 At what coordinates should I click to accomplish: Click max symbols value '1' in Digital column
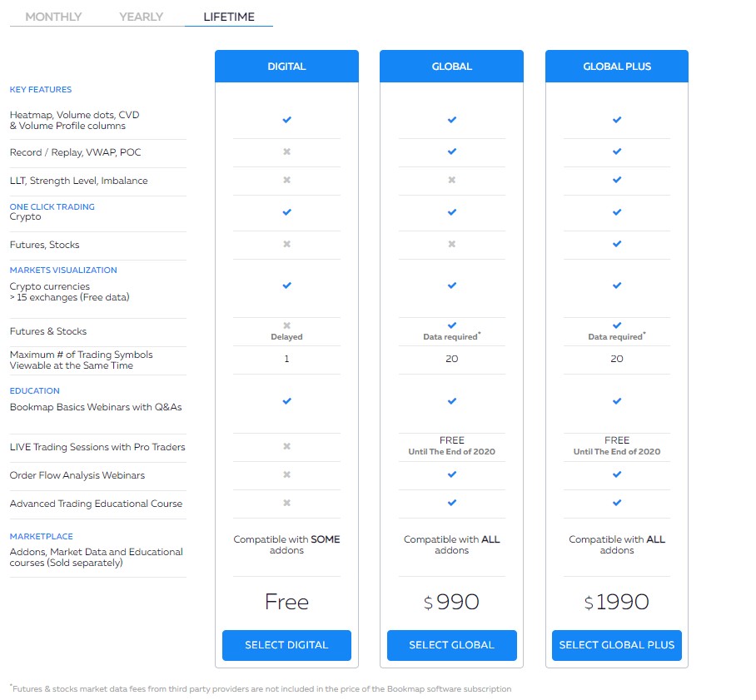[287, 359]
